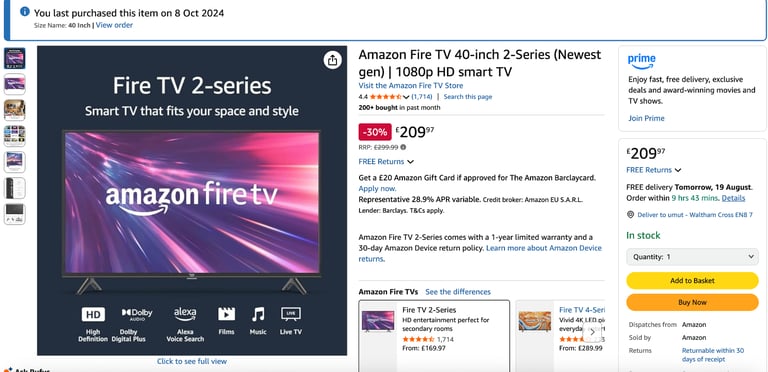Click the RRP info icon
The width and height of the screenshot is (768, 372).
click(403, 147)
